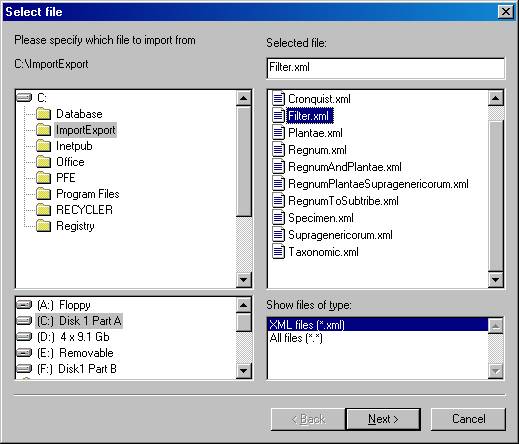
Task: Choose the Specimen.xml file icon
Action: point(279,218)
